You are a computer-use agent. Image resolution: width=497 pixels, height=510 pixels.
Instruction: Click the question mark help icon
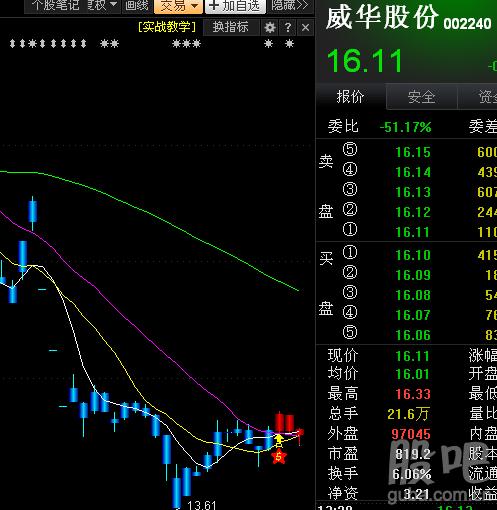coord(288,27)
